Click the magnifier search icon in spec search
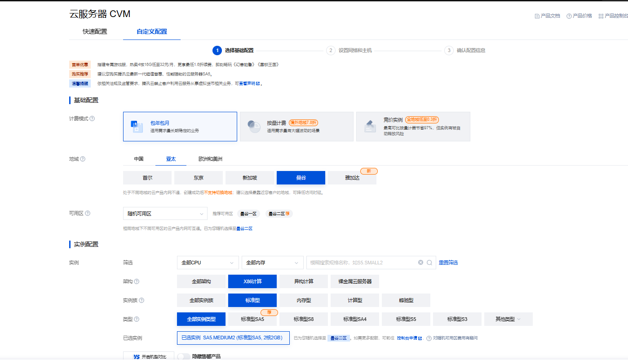Image resolution: width=628 pixels, height=364 pixels. pos(429,263)
